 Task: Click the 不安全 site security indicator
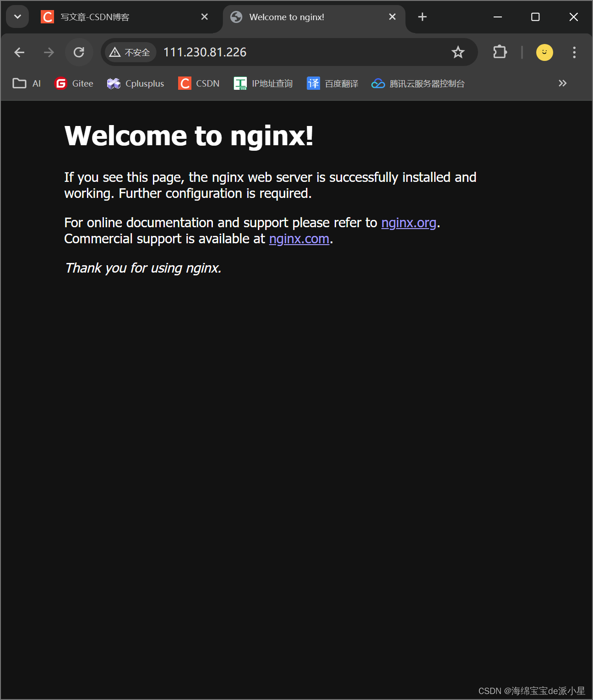[x=131, y=52]
